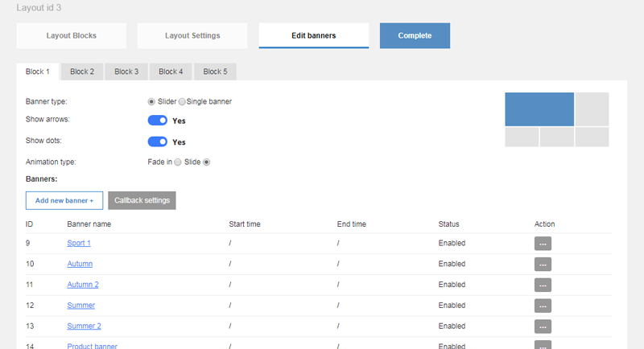Image resolution: width=644 pixels, height=349 pixels.
Task: Select the Single banner radio option
Action: coord(182,101)
